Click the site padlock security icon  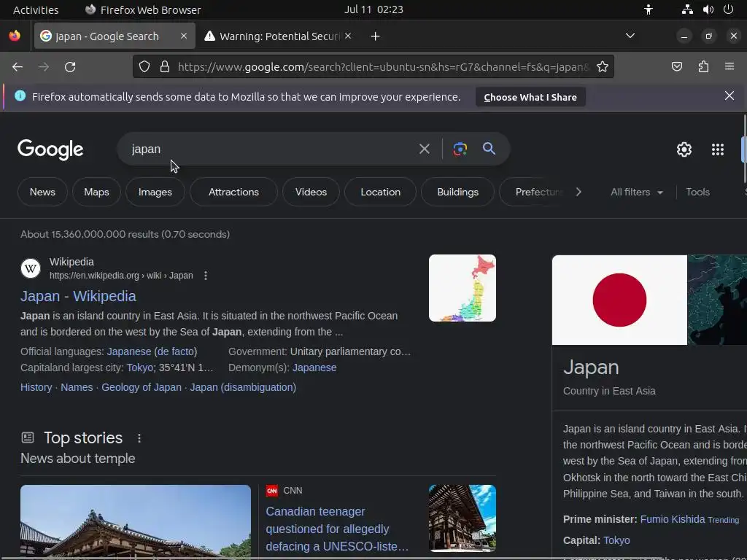click(165, 66)
